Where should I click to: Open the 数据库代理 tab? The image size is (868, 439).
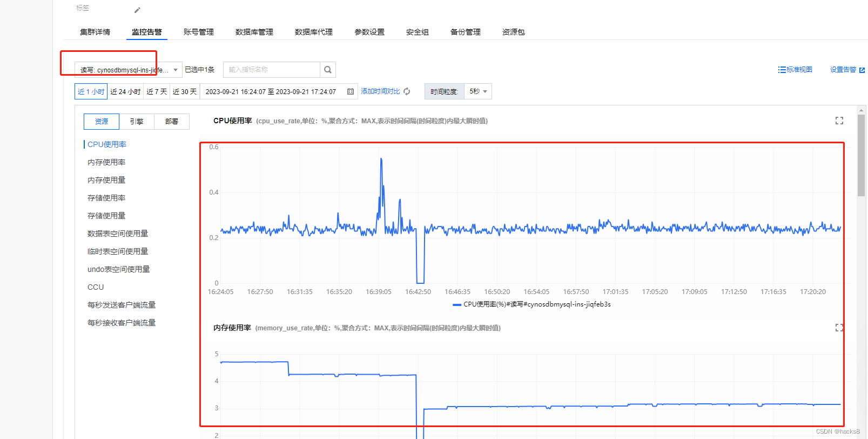314,32
